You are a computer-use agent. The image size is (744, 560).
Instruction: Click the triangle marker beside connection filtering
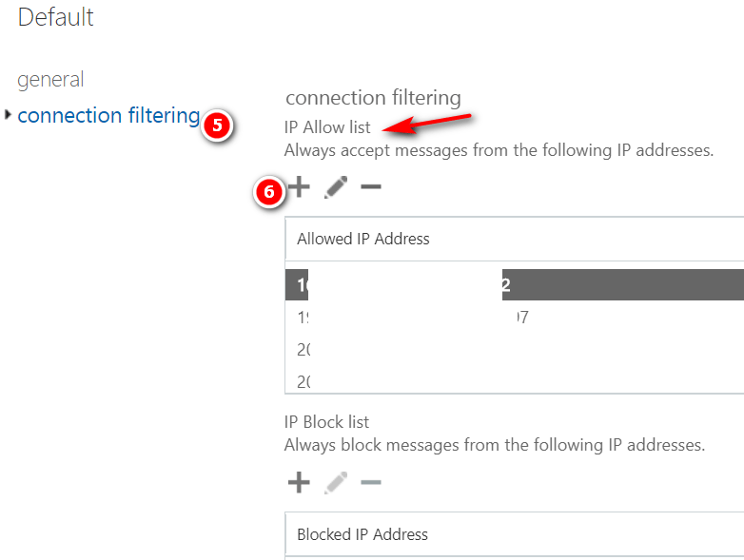(x=9, y=115)
